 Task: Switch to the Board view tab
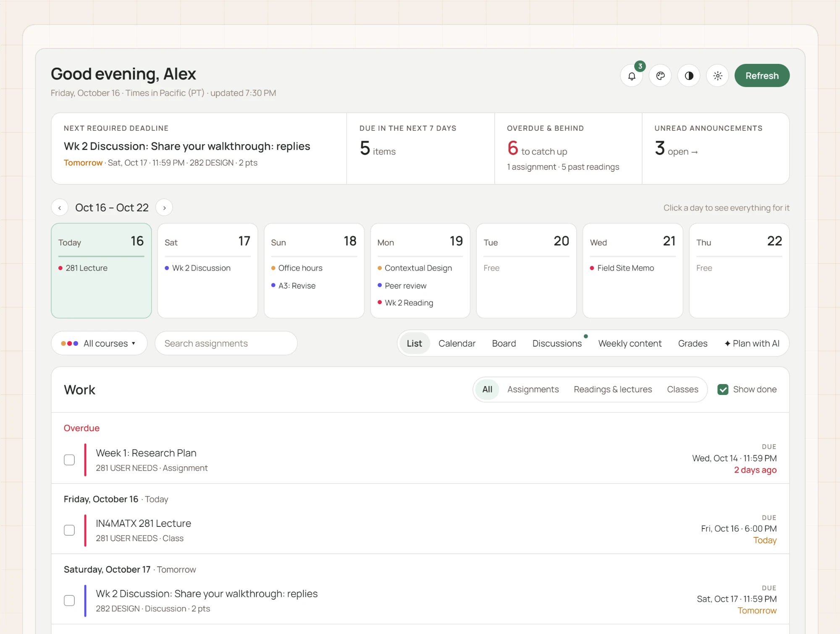504,343
